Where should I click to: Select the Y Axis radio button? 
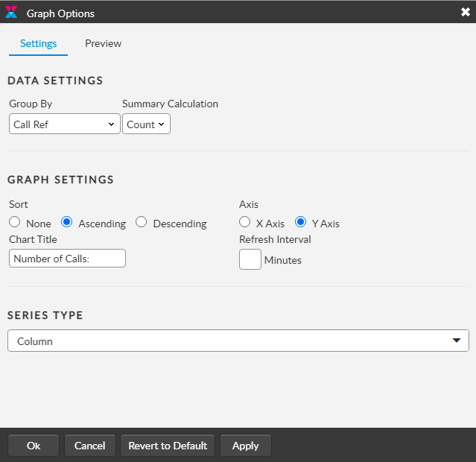point(301,222)
